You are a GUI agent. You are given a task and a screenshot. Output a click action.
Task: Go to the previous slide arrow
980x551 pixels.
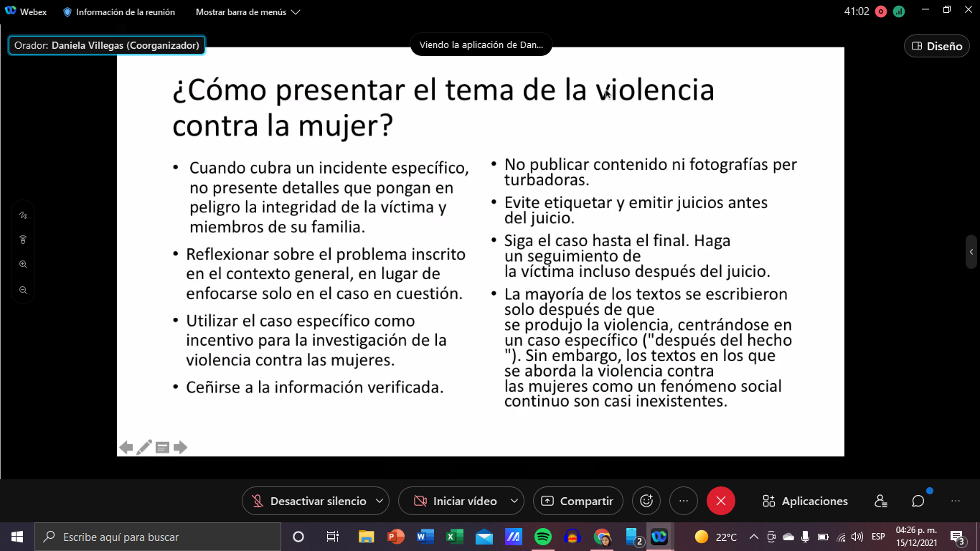126,448
